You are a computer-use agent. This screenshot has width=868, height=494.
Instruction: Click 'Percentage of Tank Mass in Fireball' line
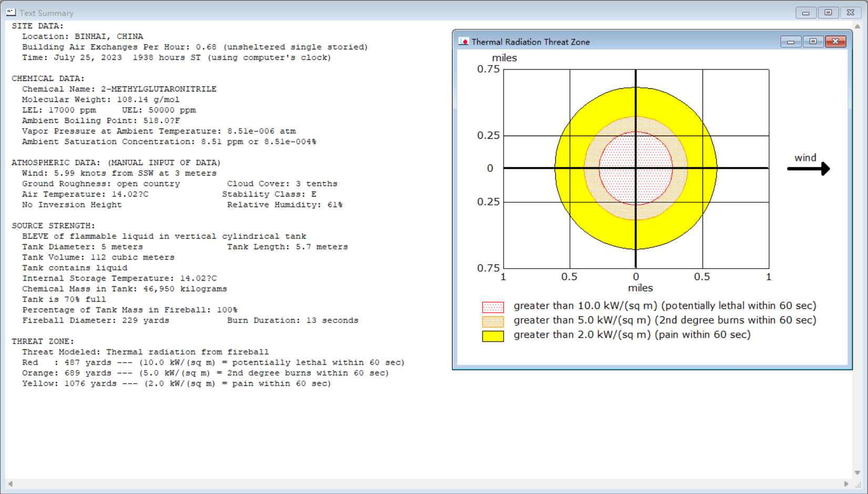[130, 310]
